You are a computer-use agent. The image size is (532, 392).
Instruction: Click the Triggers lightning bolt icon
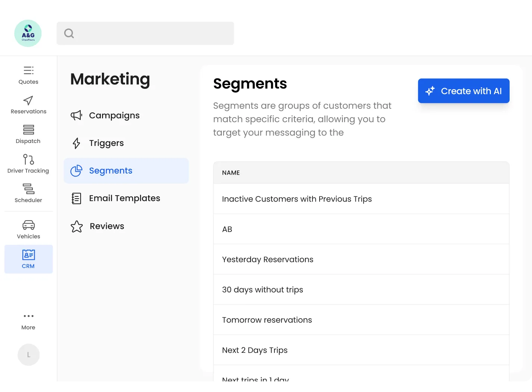77,143
